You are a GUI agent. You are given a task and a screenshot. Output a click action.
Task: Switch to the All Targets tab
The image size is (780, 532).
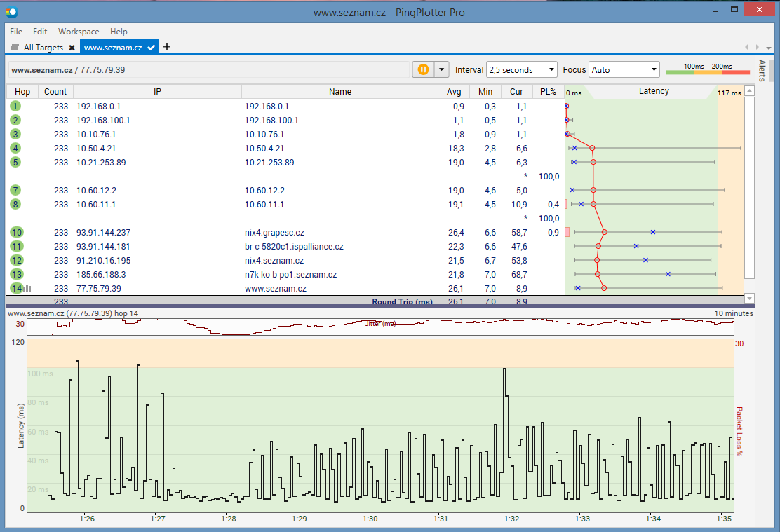43,48
